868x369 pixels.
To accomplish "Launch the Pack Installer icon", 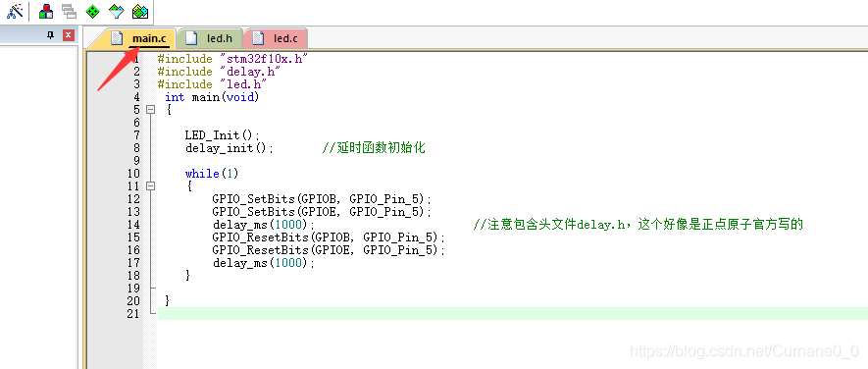I will coord(140,11).
